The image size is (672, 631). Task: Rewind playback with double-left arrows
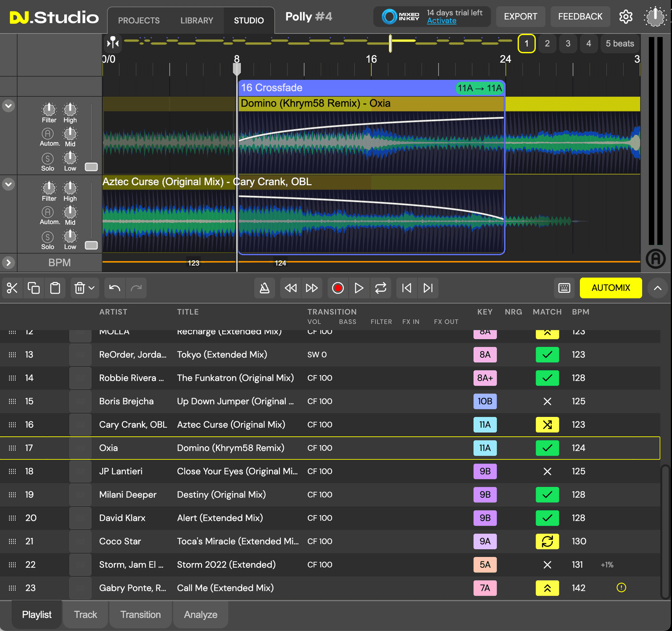click(x=291, y=288)
